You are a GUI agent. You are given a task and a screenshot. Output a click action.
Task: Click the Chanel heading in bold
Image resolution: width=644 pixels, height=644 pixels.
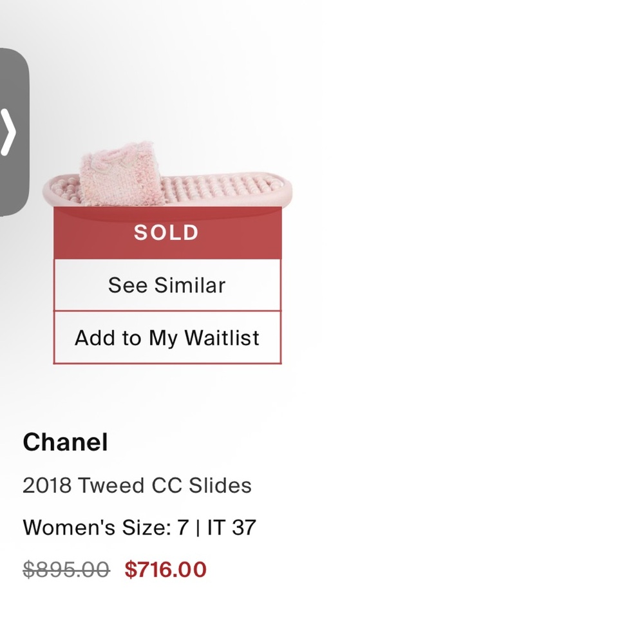[64, 442]
